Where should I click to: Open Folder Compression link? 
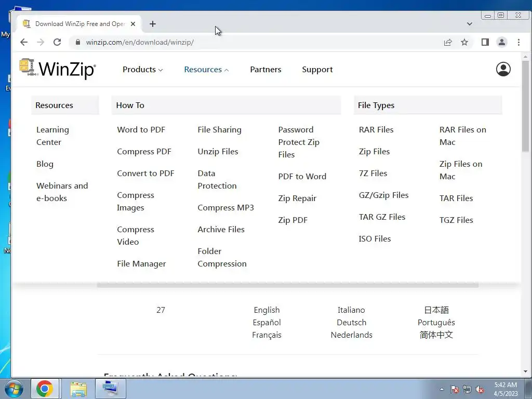[222, 257]
